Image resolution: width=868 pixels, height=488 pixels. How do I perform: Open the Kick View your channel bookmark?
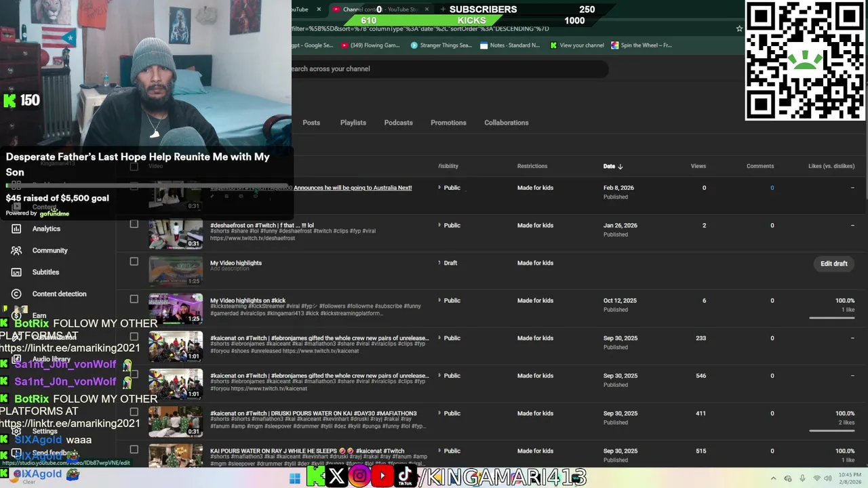pos(577,45)
